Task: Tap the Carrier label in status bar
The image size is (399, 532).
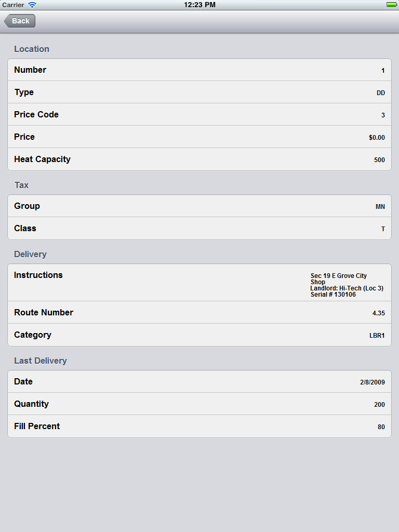Action: point(13,5)
